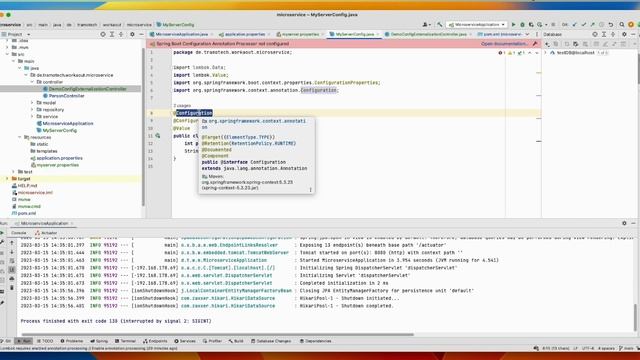640x360 pixels.
Task: Click the console vertical scrollbar
Action: pos(635,317)
